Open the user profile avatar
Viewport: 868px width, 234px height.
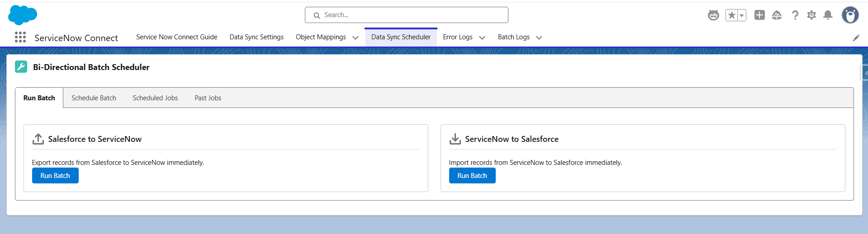coord(850,15)
